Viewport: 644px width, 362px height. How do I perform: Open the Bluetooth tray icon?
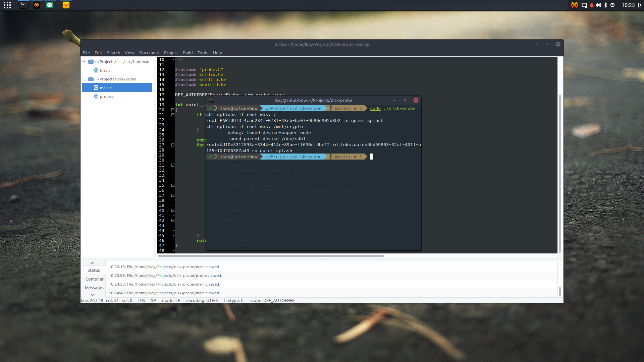pos(605,5)
